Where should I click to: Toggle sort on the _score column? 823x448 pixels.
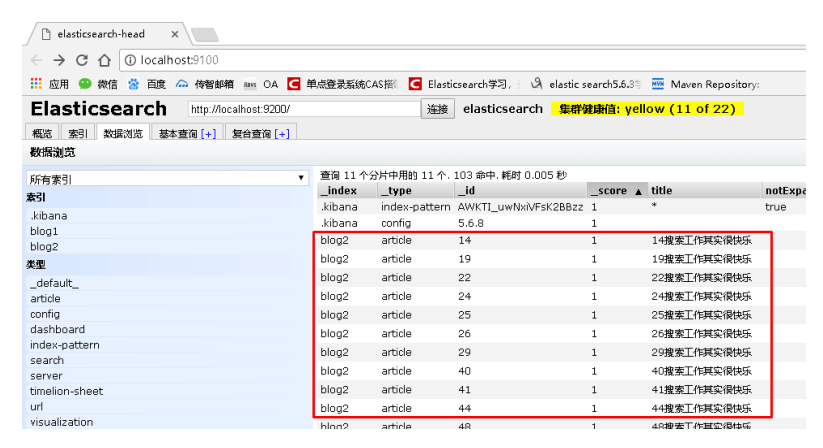point(617,190)
